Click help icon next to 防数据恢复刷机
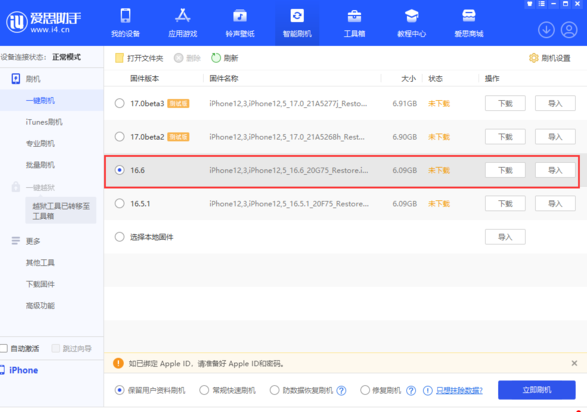 click(x=341, y=391)
